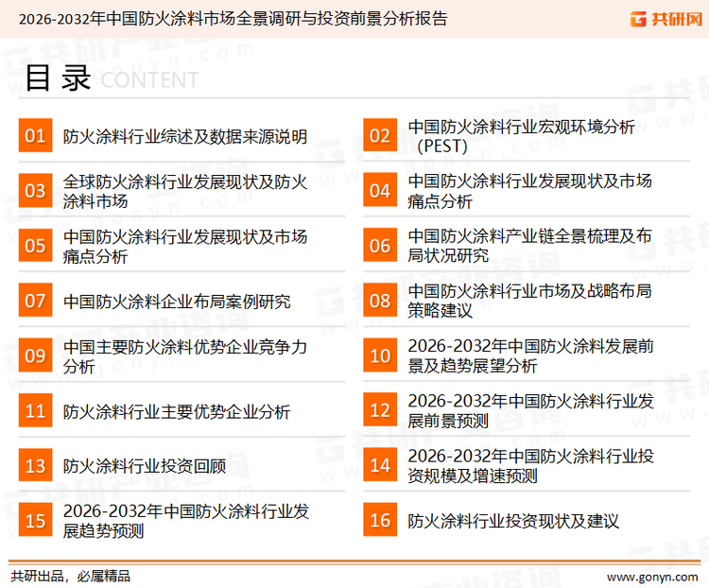Select the orange number box 03
This screenshot has height=588, width=709.
tap(35, 190)
